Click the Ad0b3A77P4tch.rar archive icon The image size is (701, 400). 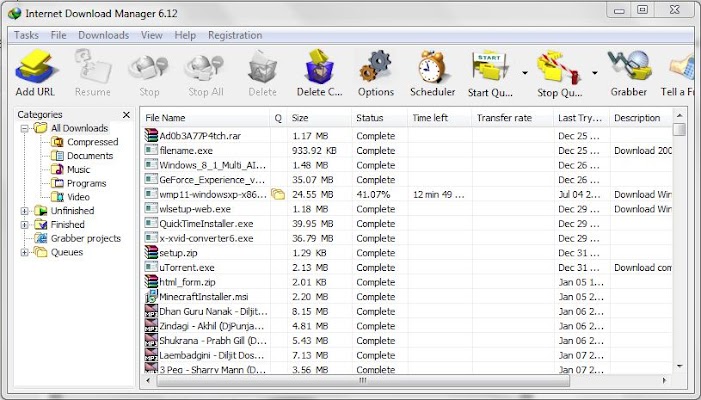tap(152, 135)
